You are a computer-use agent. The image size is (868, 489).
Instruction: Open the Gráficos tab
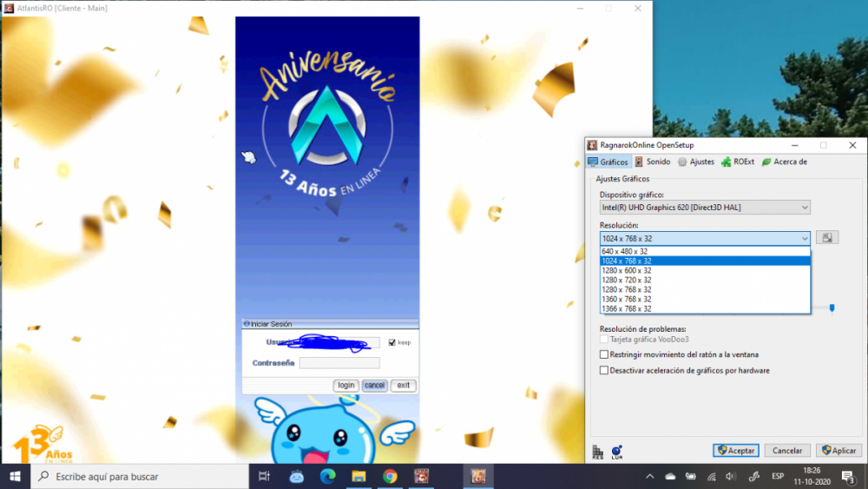point(608,162)
